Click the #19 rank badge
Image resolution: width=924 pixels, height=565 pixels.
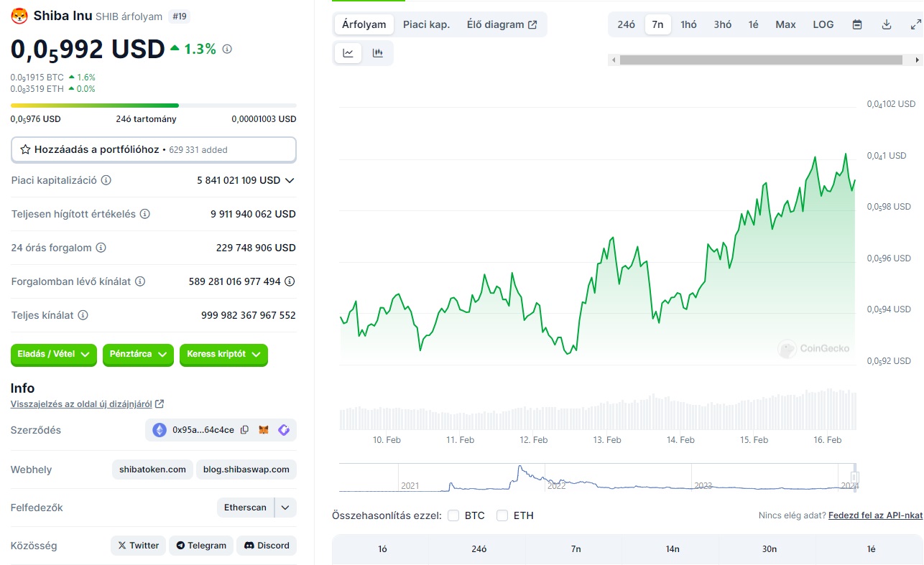coord(179,17)
